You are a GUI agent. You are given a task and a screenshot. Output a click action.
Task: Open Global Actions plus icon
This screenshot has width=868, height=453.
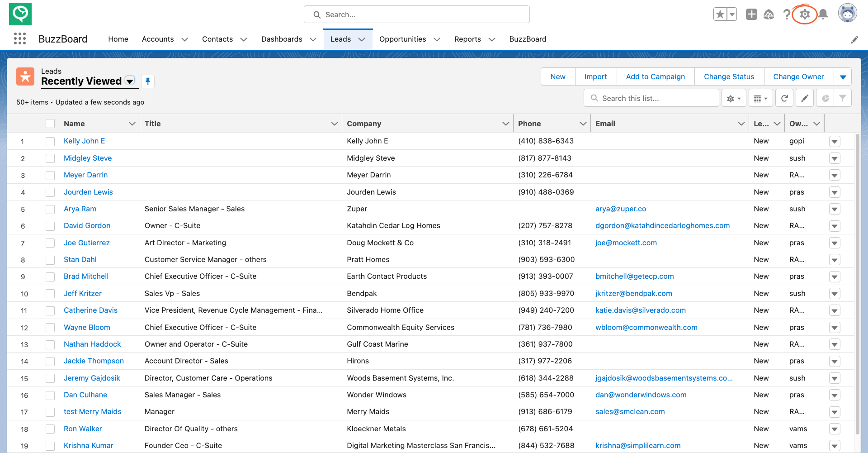tap(751, 14)
